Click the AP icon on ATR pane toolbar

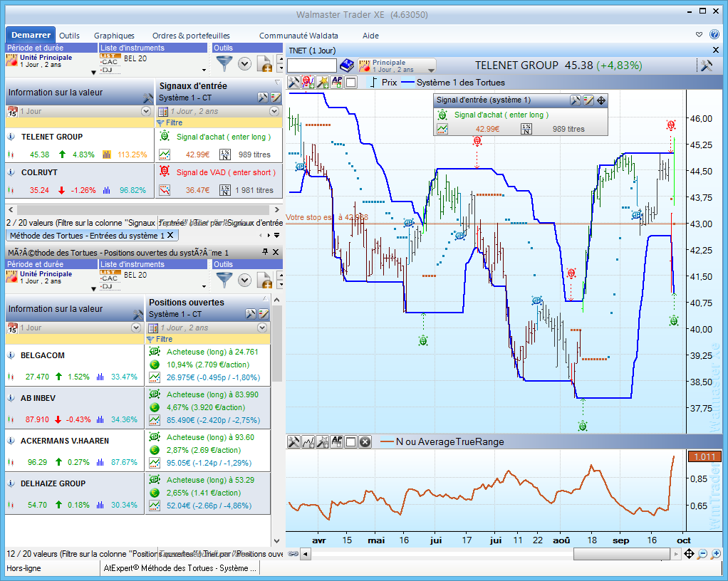pos(337,441)
